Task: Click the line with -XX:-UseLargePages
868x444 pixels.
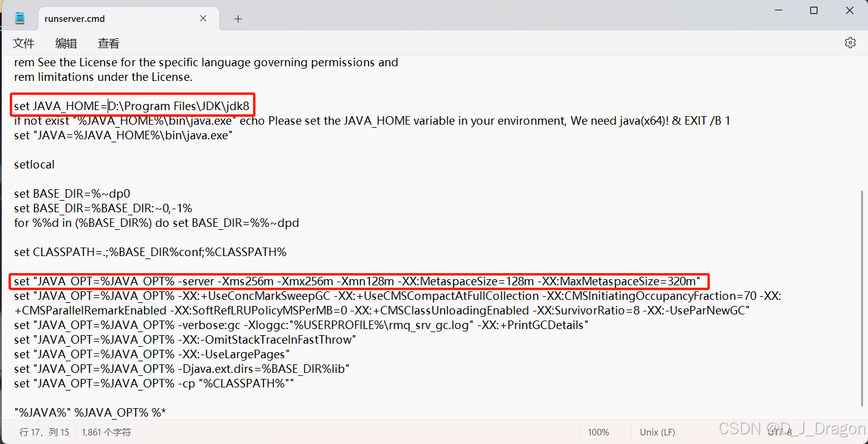Action: coord(152,355)
